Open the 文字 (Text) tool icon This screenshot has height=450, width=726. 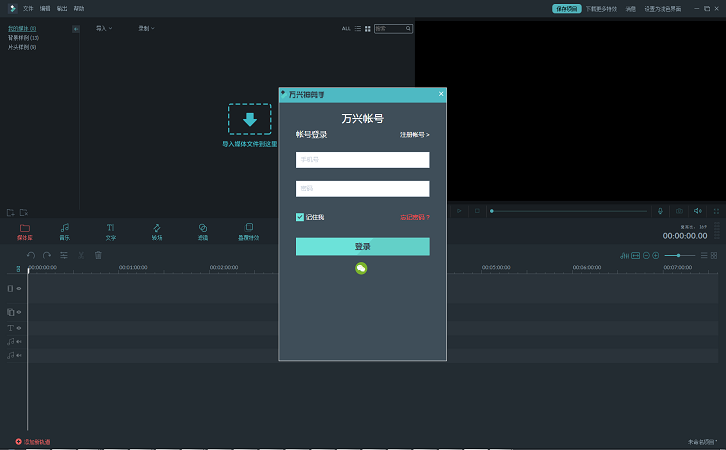click(x=111, y=231)
